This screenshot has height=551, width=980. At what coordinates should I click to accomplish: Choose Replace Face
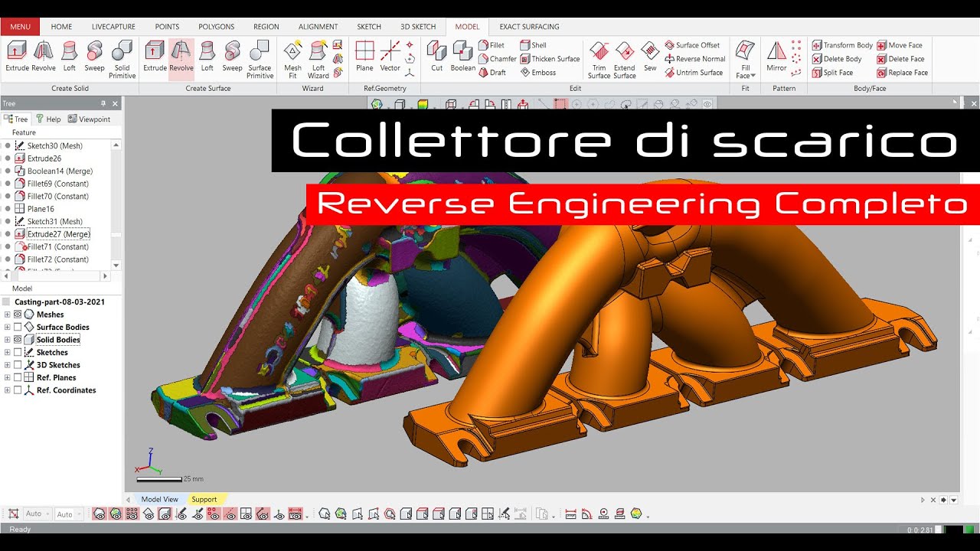coord(902,73)
